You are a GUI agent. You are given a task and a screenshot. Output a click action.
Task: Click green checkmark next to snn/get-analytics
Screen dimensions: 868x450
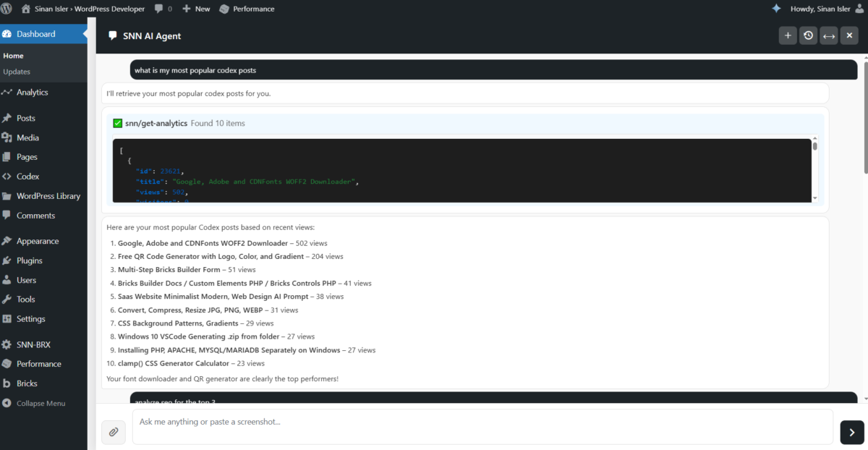[x=117, y=123]
